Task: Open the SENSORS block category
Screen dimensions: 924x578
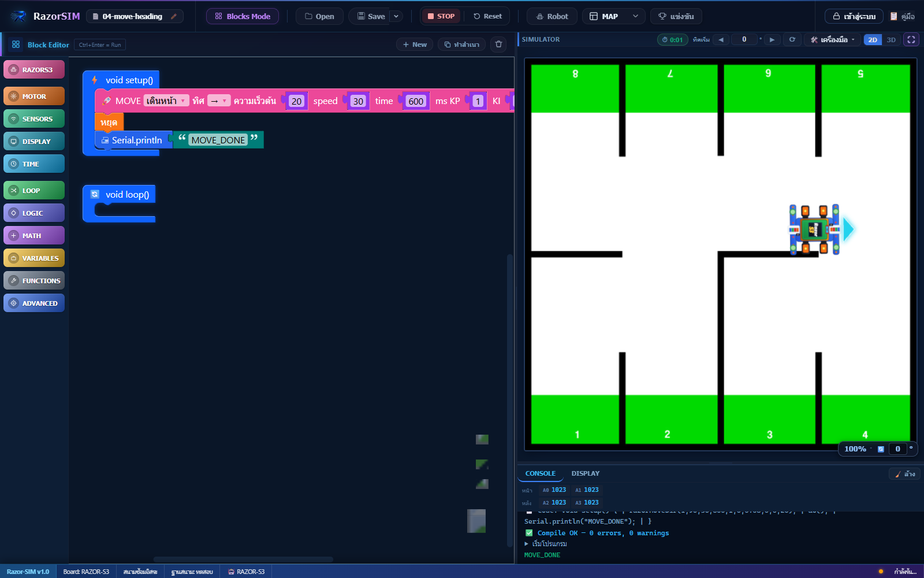Action: coord(34,119)
